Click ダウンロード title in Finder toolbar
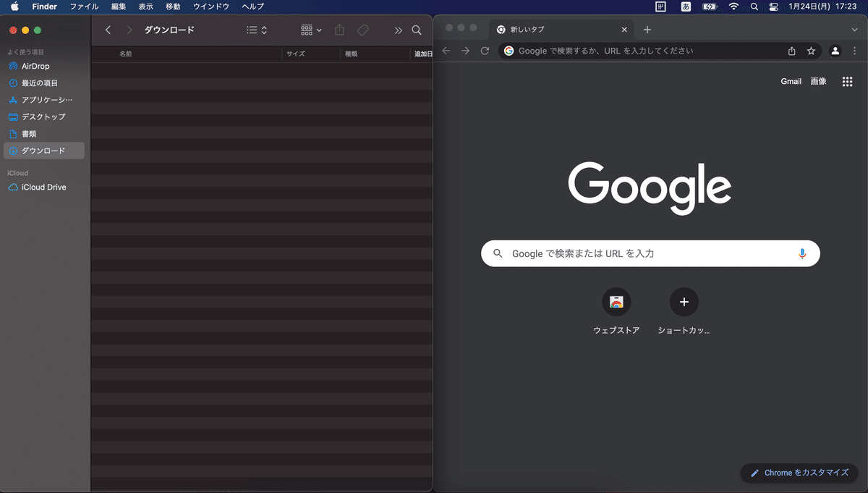868x493 pixels. click(x=169, y=30)
